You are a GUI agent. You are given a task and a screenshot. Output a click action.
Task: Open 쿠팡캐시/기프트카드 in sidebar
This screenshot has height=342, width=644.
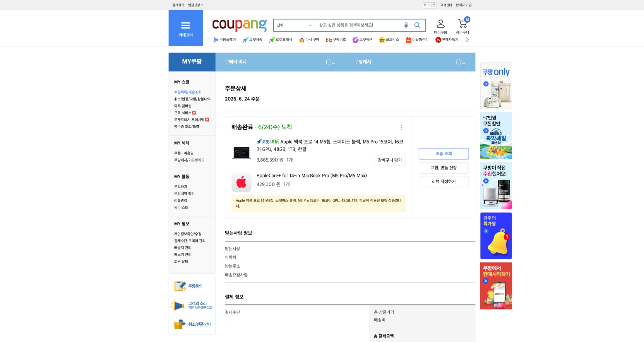pyautogui.click(x=189, y=160)
